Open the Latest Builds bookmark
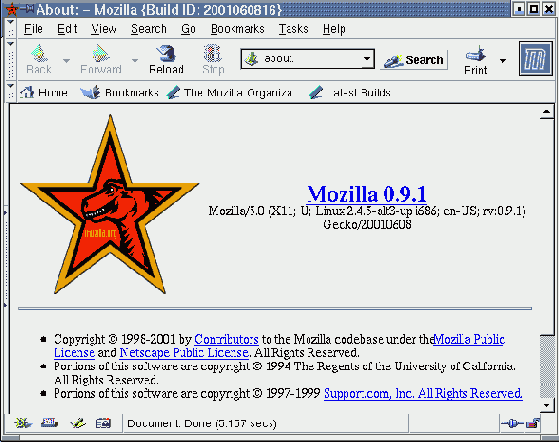 pyautogui.click(x=349, y=93)
